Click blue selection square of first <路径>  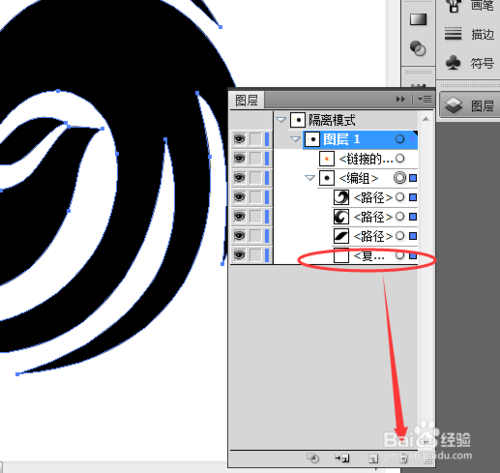click(413, 197)
